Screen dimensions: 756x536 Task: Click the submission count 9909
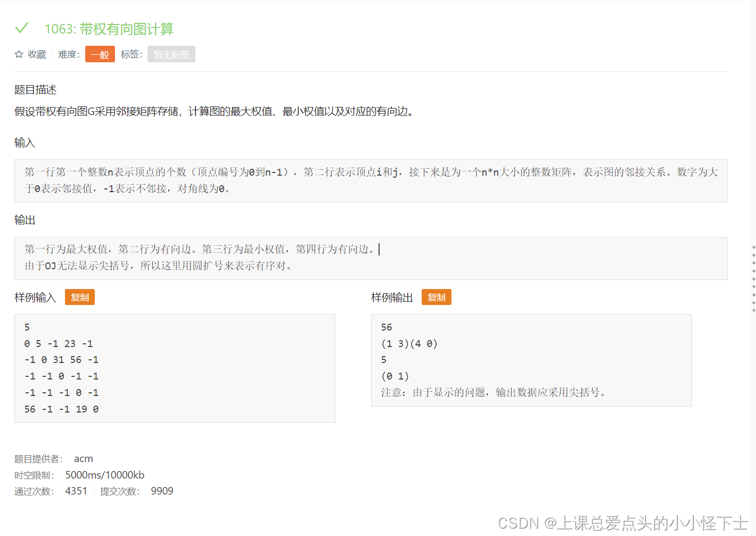162,491
